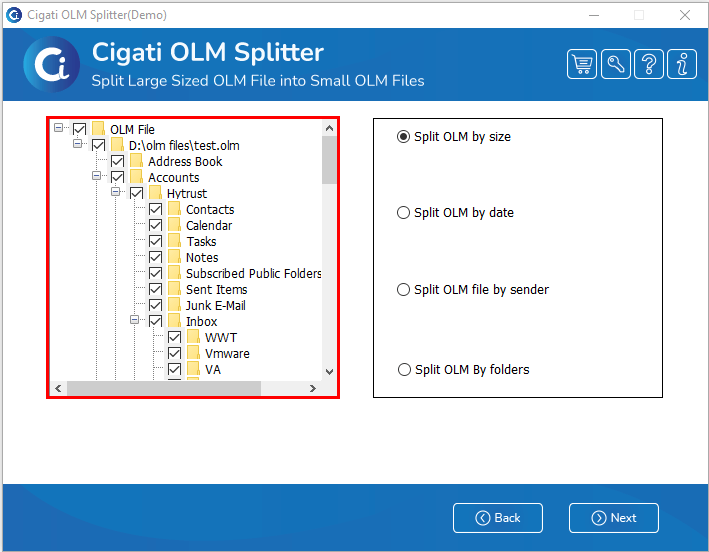This screenshot has width=709, height=552.
Task: Click the Back button
Action: click(x=498, y=518)
